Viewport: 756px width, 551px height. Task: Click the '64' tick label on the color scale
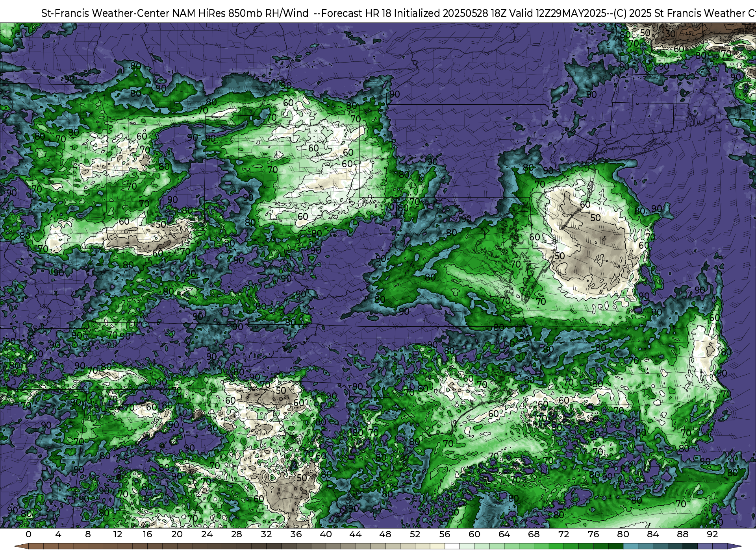click(x=504, y=534)
